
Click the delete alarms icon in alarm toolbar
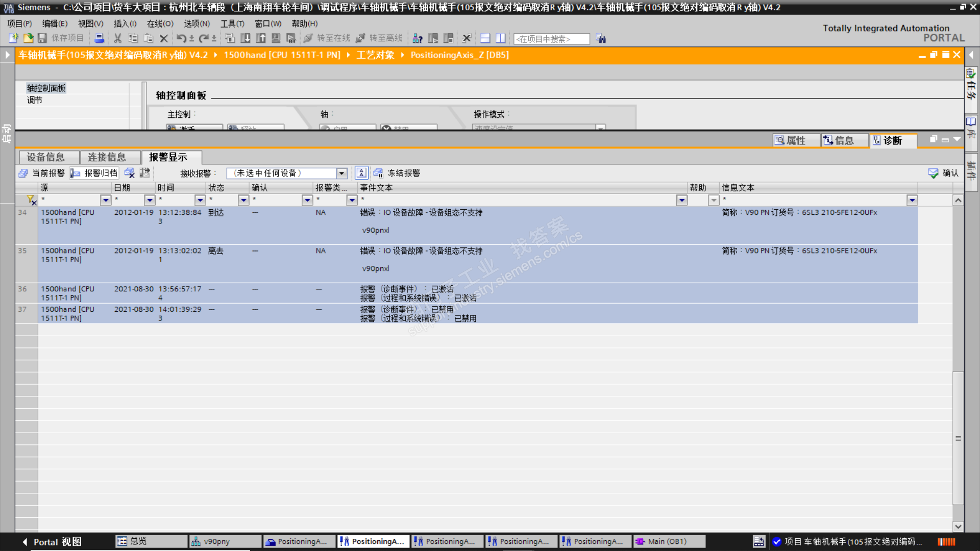tap(130, 173)
